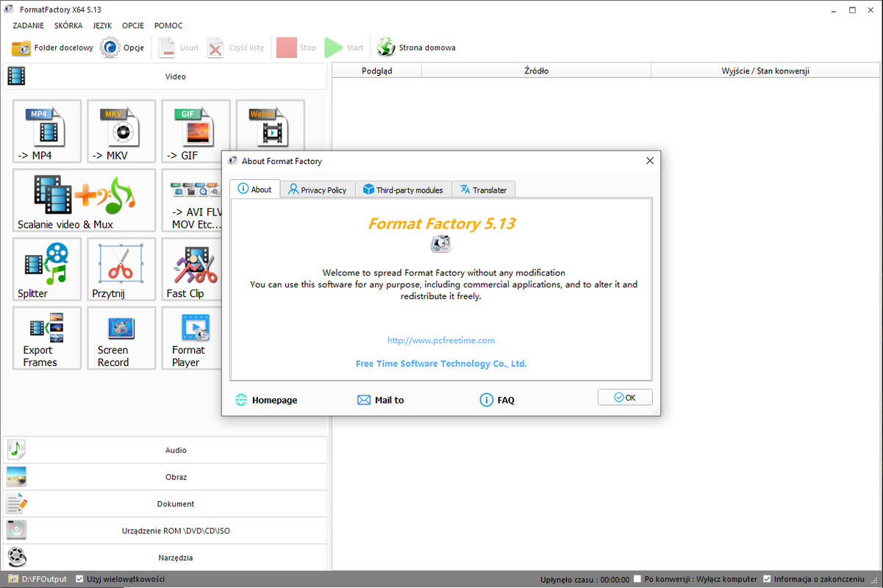883x588 pixels.
Task: Click the pcfreetime.com link
Action: 441,340
